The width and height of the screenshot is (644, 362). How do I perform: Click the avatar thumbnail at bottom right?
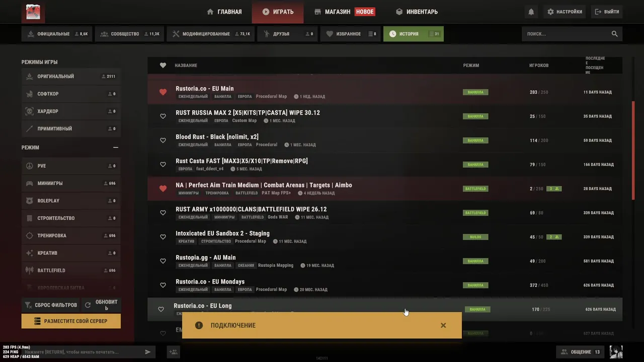616,352
